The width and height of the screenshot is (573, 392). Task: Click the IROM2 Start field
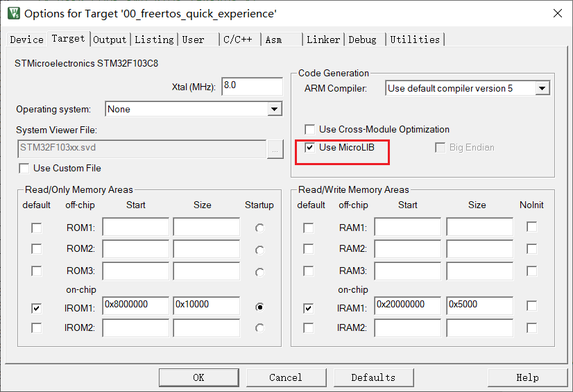135,327
